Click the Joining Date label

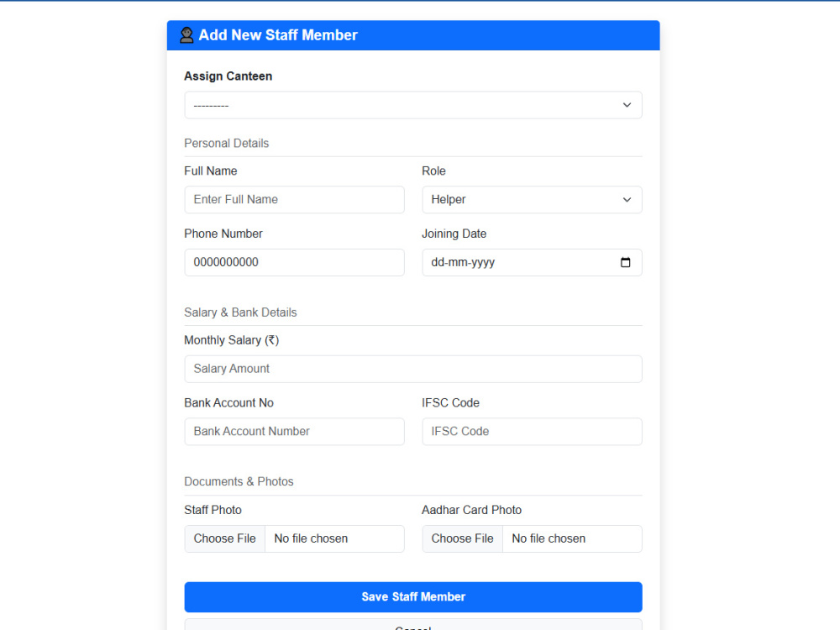[x=454, y=234]
